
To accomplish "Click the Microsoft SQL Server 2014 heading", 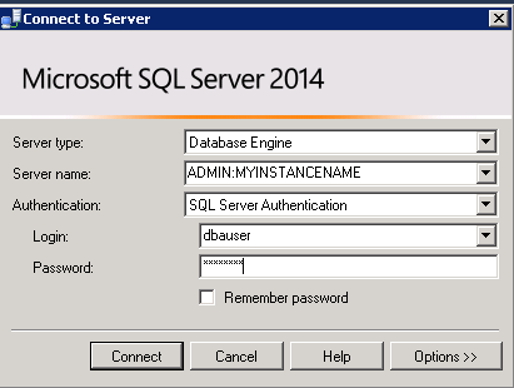I will click(173, 79).
